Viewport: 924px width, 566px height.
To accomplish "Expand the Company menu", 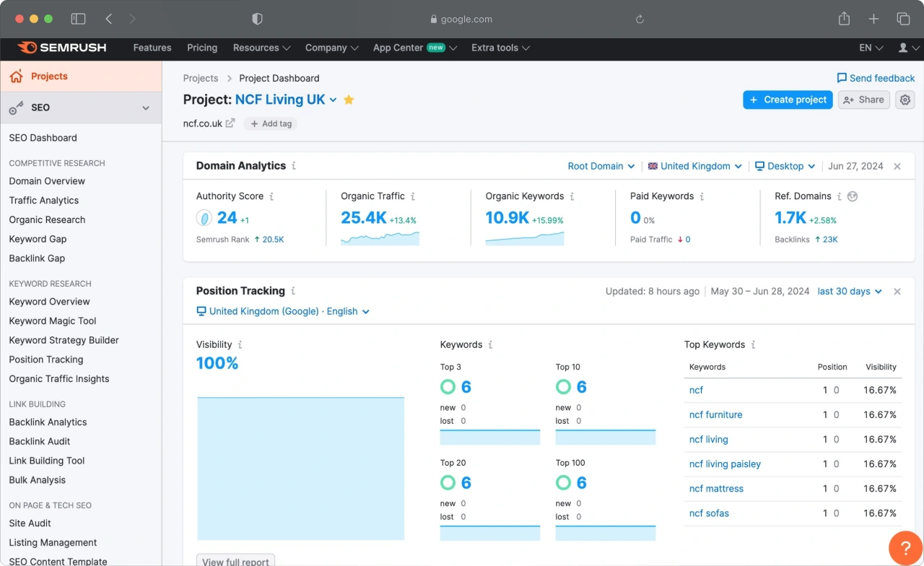I will [x=331, y=48].
